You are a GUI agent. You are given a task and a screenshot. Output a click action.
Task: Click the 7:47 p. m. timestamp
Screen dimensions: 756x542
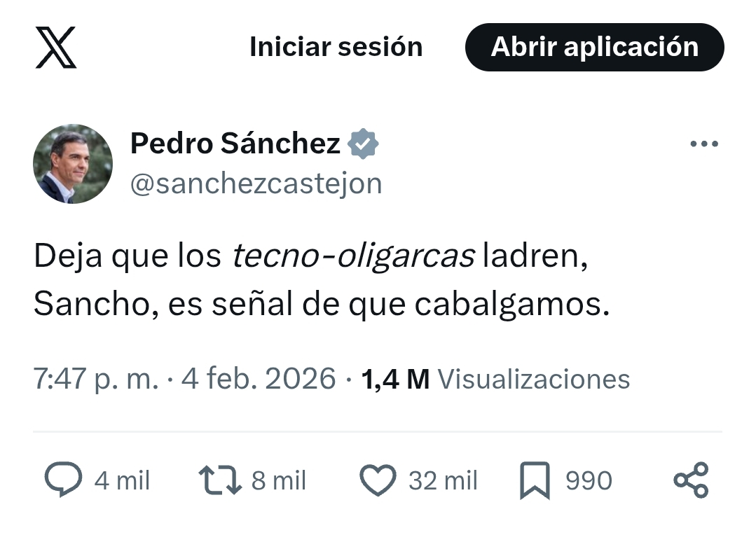[95, 379]
